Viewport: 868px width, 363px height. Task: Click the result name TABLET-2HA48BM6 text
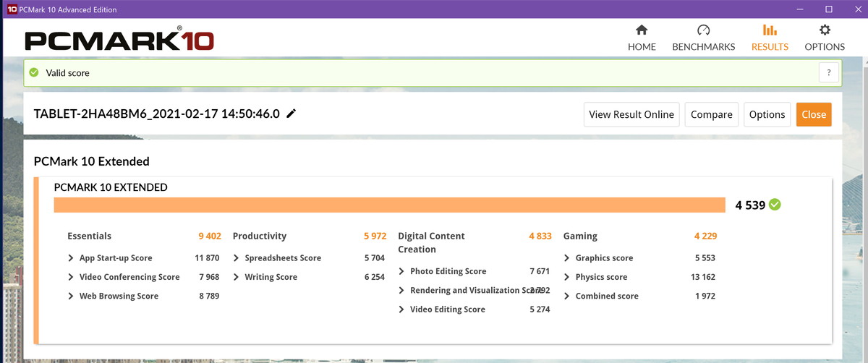coord(157,114)
